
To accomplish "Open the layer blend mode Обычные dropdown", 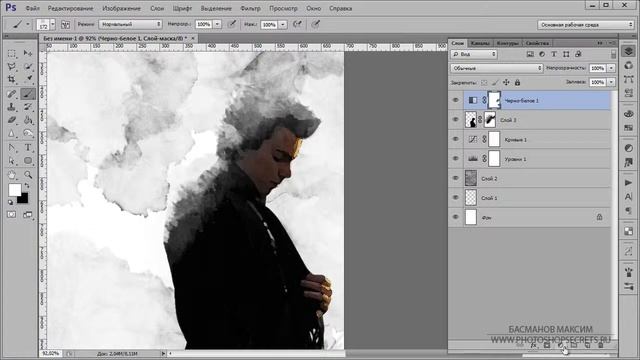I will pos(497,68).
